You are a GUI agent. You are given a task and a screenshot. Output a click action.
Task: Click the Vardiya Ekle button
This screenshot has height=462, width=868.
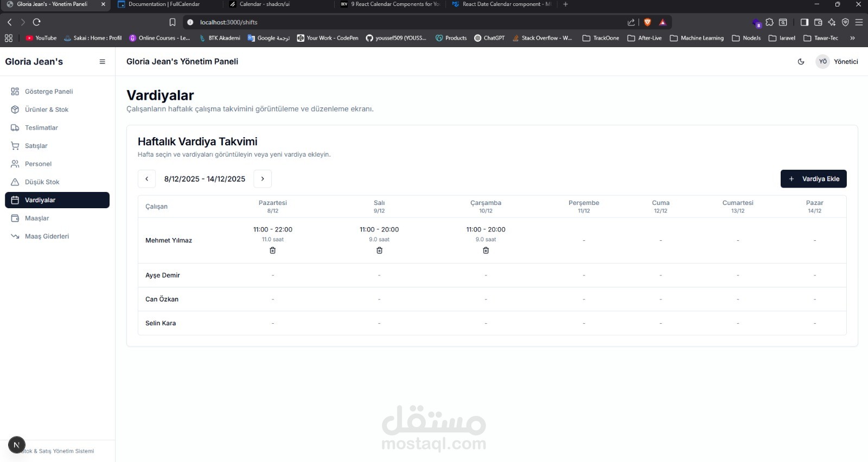pyautogui.click(x=813, y=179)
